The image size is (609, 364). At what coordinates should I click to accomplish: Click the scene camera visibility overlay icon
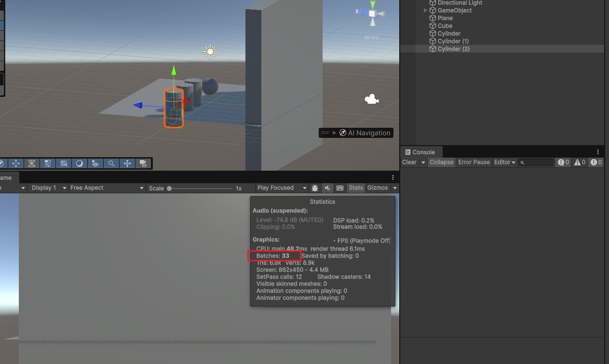[x=143, y=163]
